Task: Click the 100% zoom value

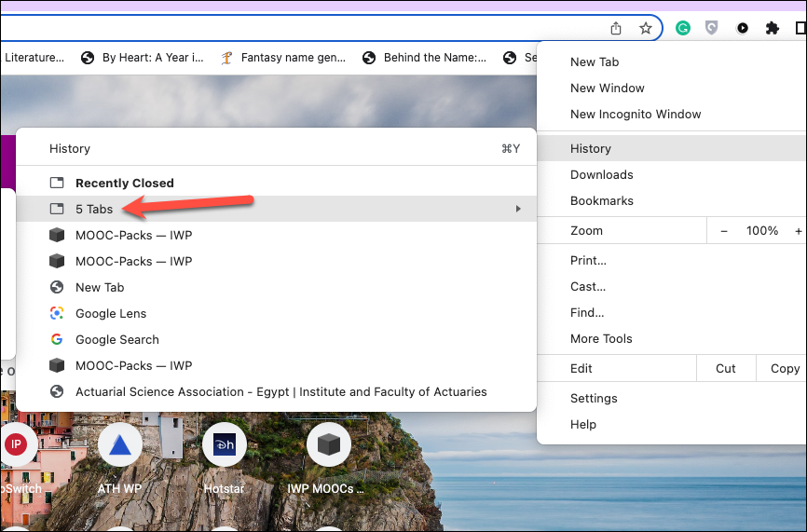Action: pos(762,231)
